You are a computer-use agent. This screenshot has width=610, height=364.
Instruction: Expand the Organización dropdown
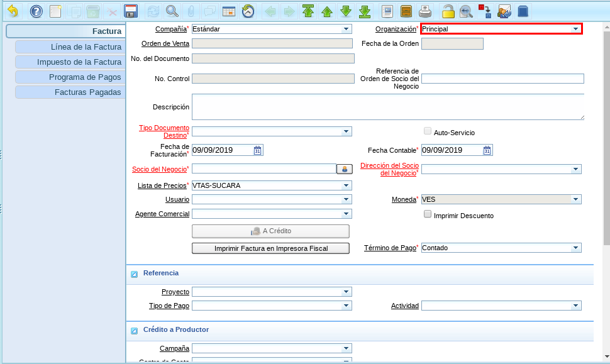click(575, 29)
